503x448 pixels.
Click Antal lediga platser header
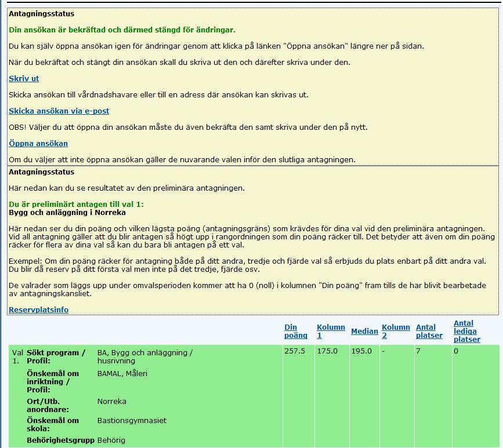[x=467, y=331]
